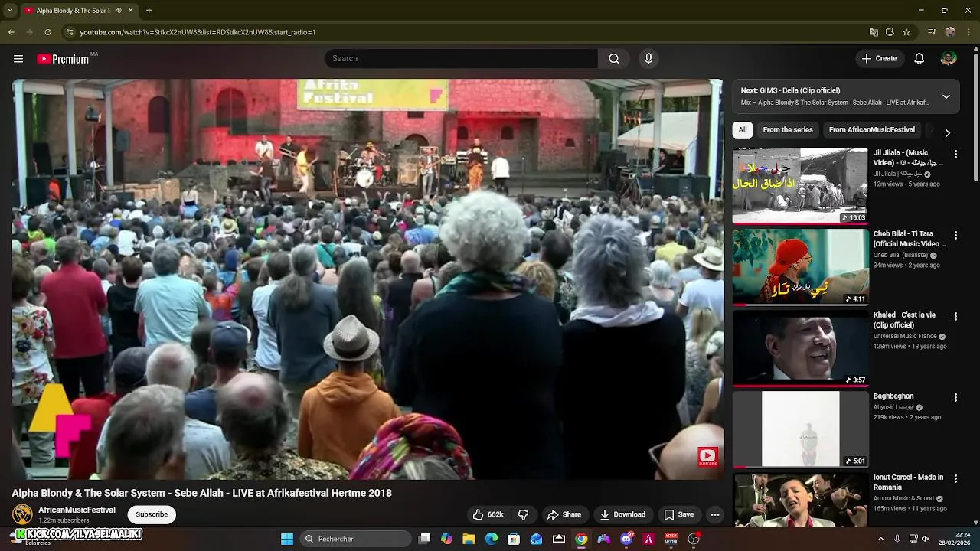
Task: Select the From AfricanMusicFestival chip
Action: pos(872,130)
